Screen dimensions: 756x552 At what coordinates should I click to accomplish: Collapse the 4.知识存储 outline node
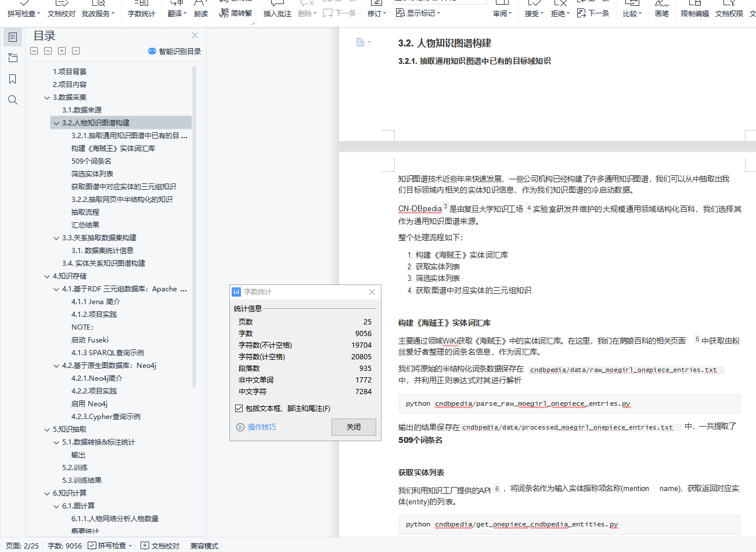pyautogui.click(x=47, y=276)
